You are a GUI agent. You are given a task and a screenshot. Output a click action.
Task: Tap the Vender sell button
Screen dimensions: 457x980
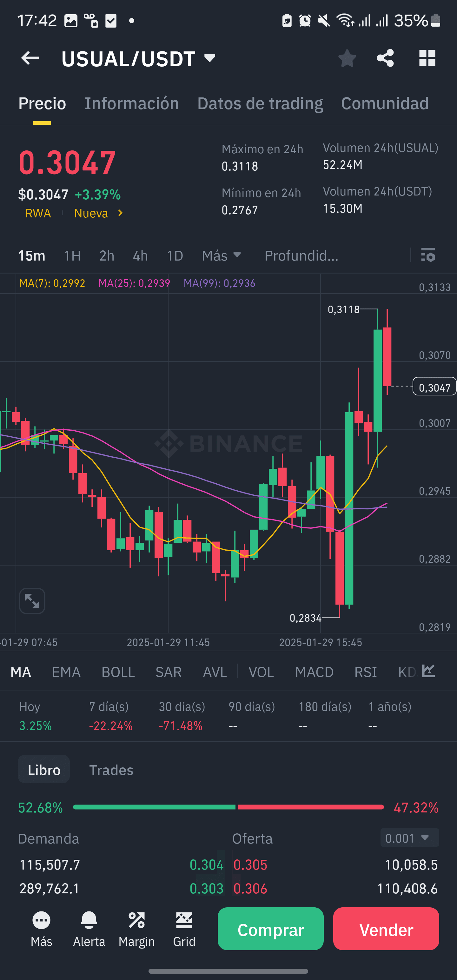click(386, 929)
